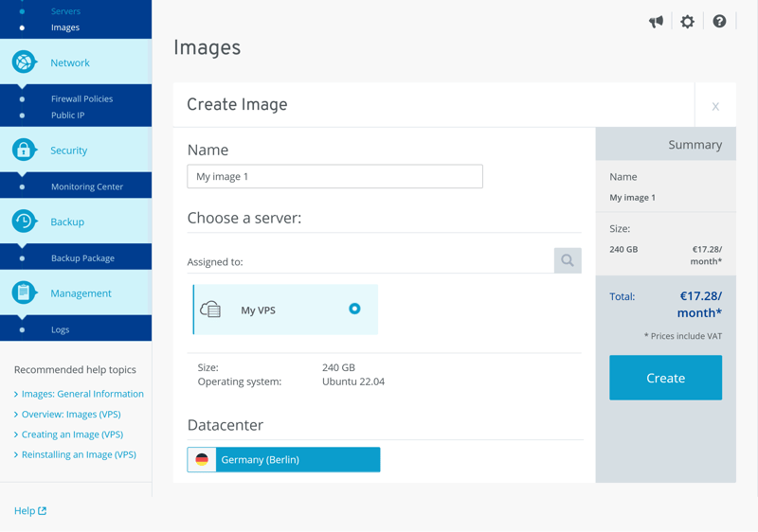Open the help question mark icon
758x532 pixels.
click(x=719, y=22)
